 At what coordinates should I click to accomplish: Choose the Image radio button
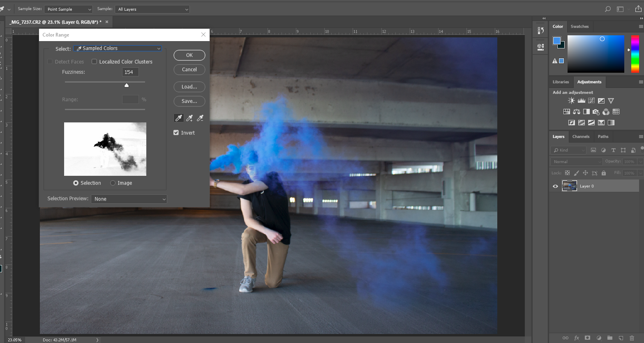click(113, 183)
